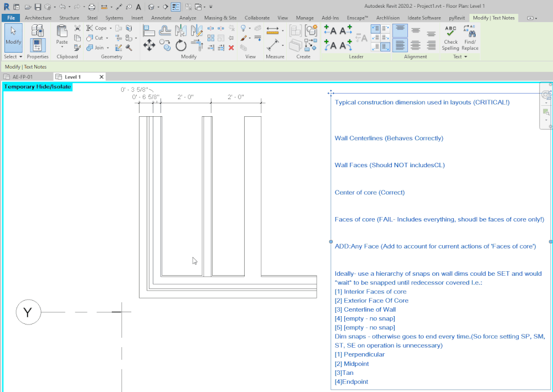Select Mirror - Pick Axis tool
The image size is (553, 392).
point(180,30)
